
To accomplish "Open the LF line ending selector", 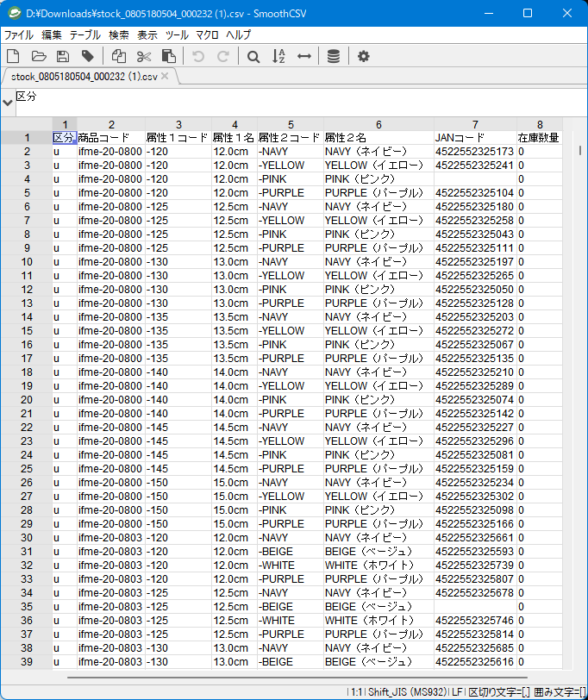I will point(457,691).
